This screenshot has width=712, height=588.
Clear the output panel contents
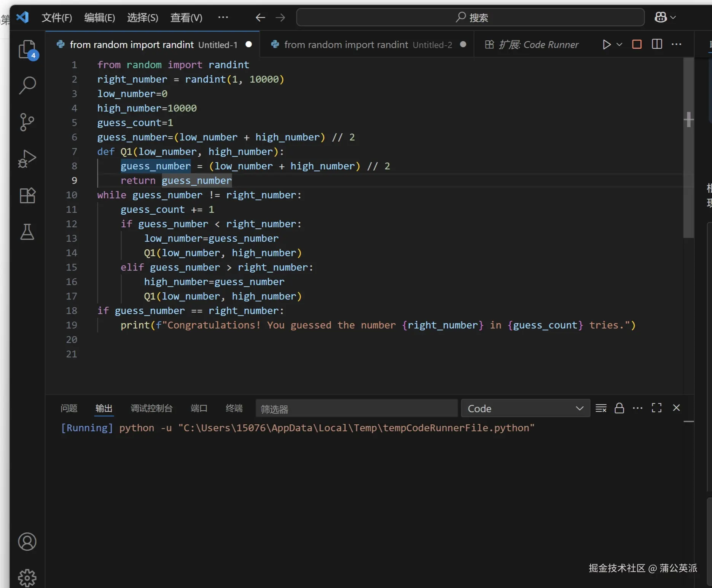[x=601, y=408]
